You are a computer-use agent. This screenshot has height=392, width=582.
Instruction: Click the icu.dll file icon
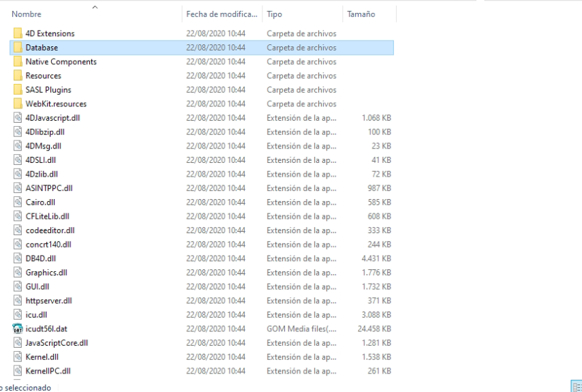click(x=18, y=315)
